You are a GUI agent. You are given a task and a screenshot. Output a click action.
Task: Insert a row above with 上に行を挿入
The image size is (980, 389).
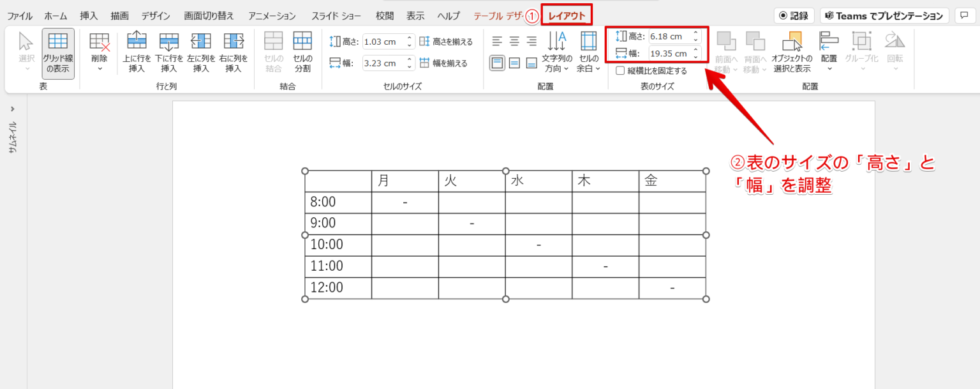click(136, 51)
